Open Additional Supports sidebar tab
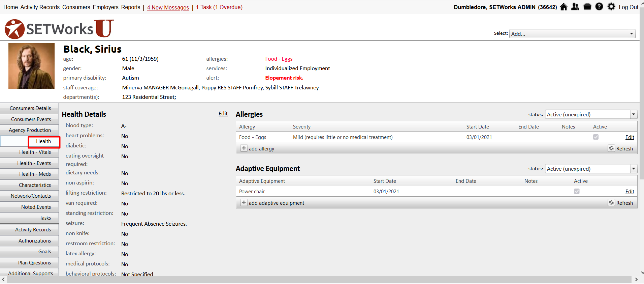The width and height of the screenshot is (644, 284). click(29, 273)
